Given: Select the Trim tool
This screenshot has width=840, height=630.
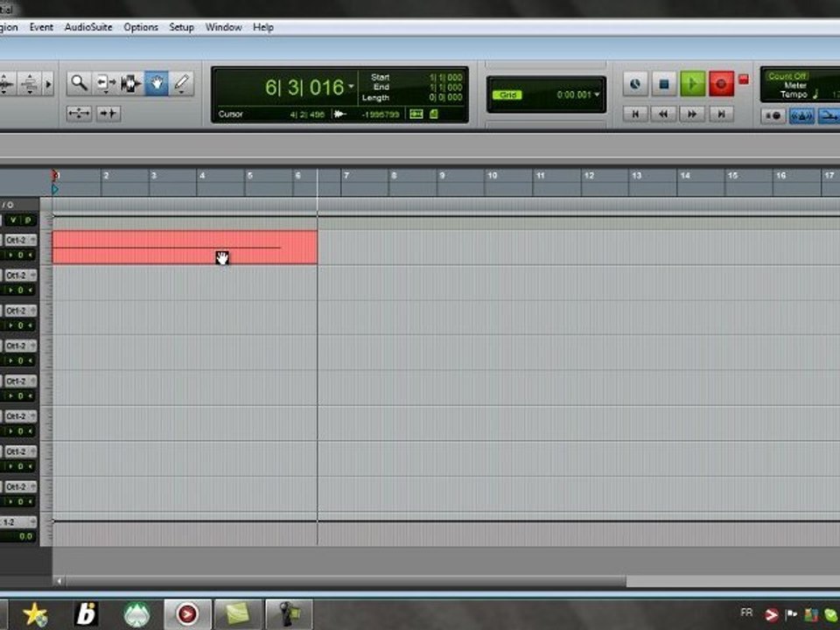Looking at the screenshot, I should coord(104,84).
